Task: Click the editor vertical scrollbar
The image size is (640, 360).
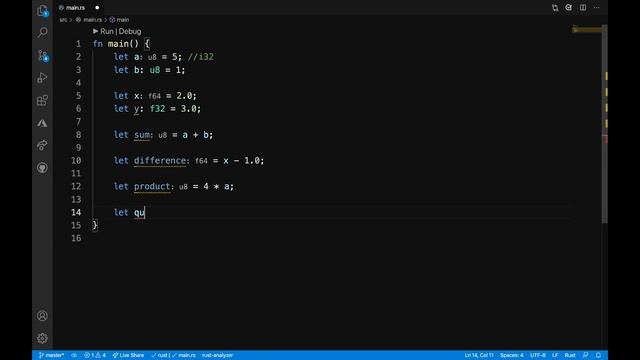Action: pyautogui.click(x=605, y=124)
